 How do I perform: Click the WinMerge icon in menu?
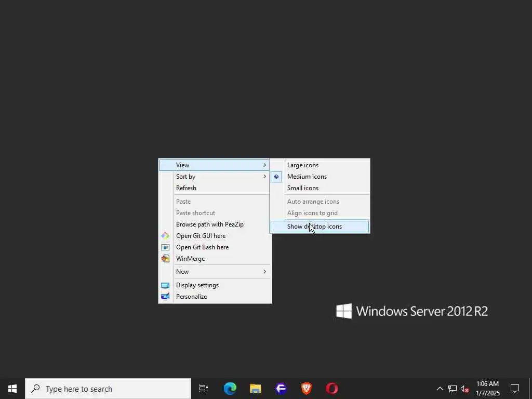point(165,259)
